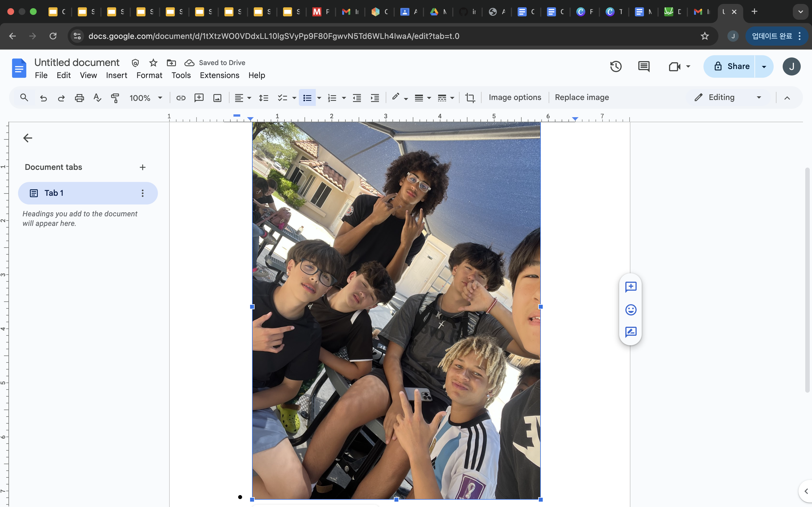812x507 pixels.
Task: Open the Editing mode dropdown
Action: pyautogui.click(x=728, y=97)
